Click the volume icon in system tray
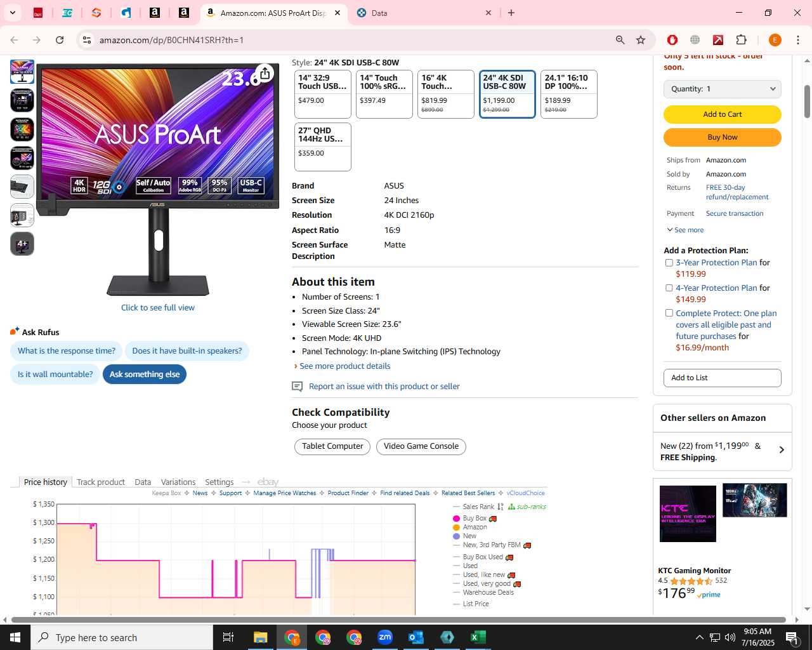The image size is (812, 650). [730, 637]
